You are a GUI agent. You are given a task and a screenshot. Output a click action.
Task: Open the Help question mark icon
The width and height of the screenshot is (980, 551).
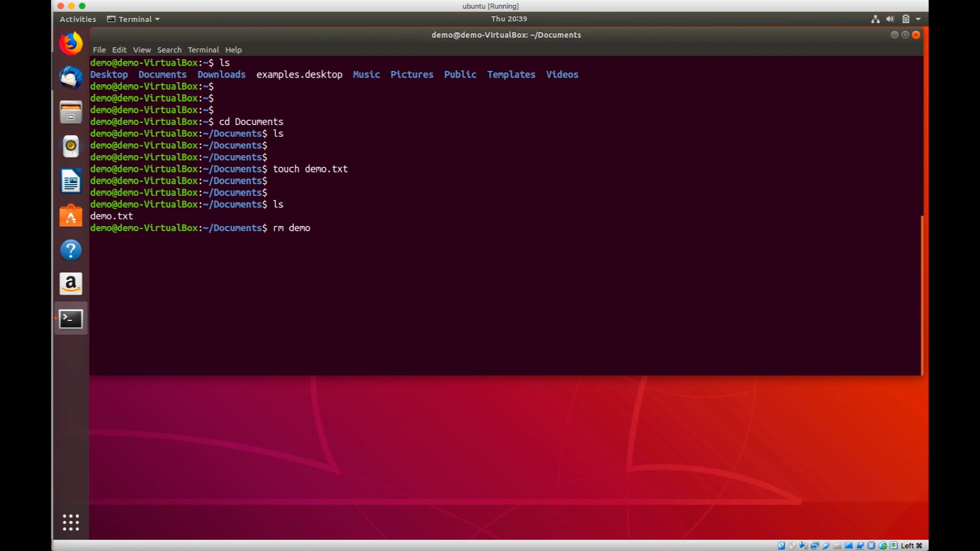pyautogui.click(x=71, y=250)
